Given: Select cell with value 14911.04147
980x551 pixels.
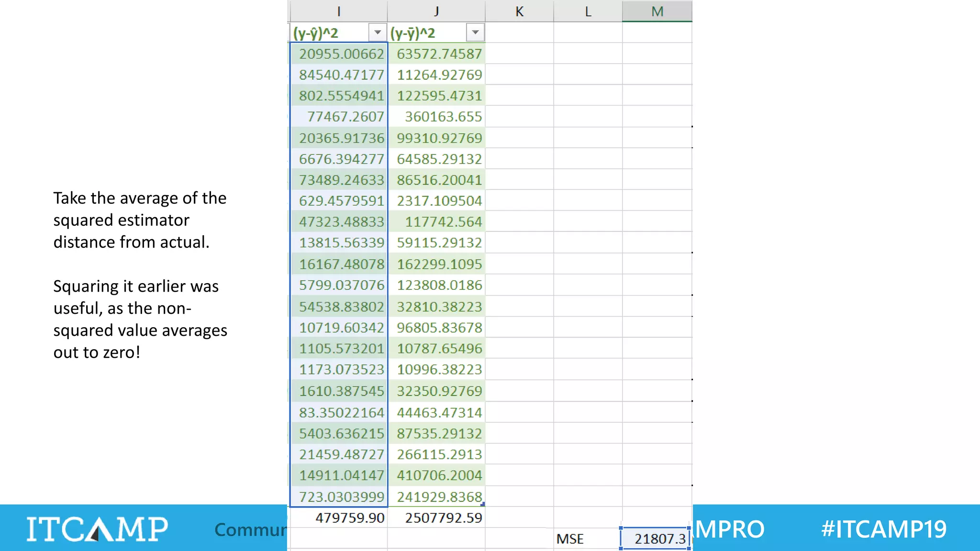Looking at the screenshot, I should pos(339,475).
